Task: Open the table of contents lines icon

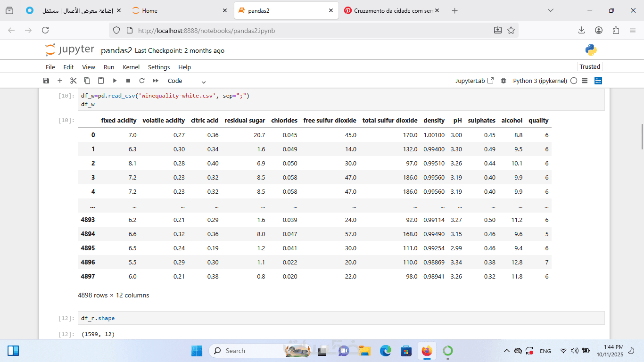Action: tap(585, 81)
